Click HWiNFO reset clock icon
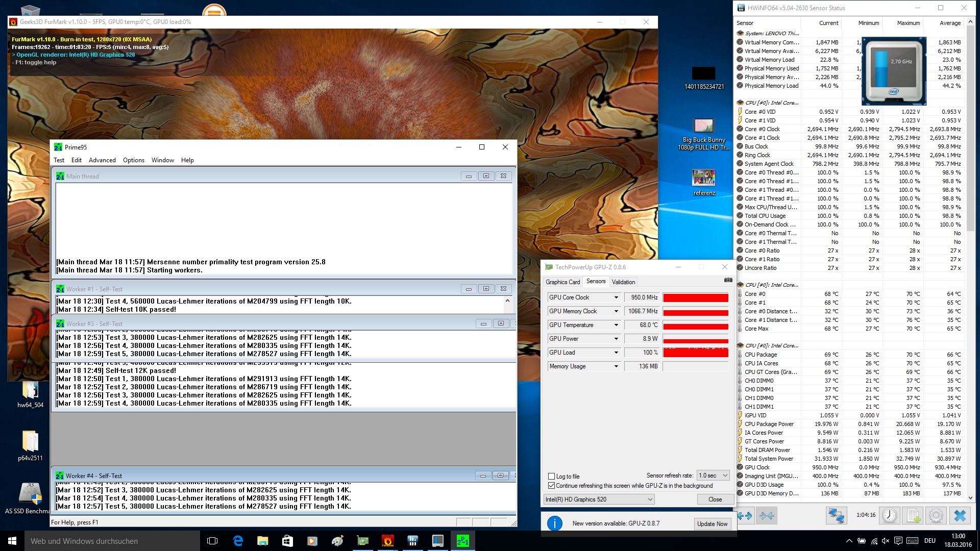The image size is (980, 551). coord(889,515)
